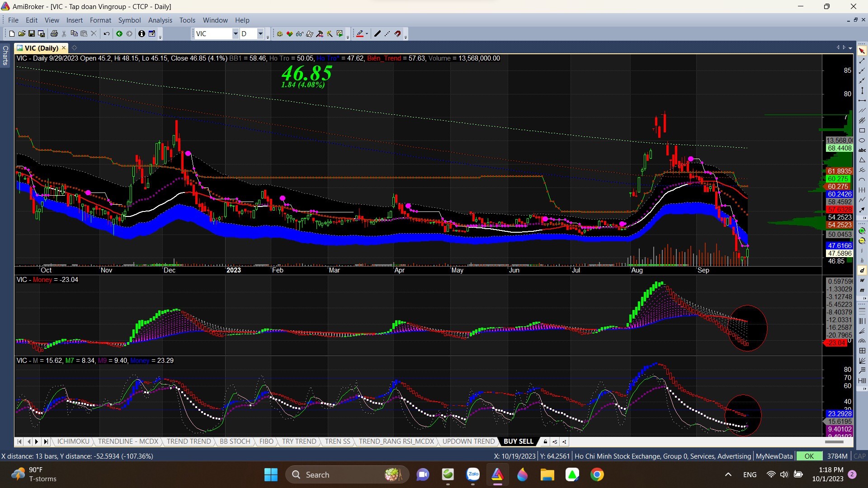Click the green Zoom in icon

(x=862, y=231)
